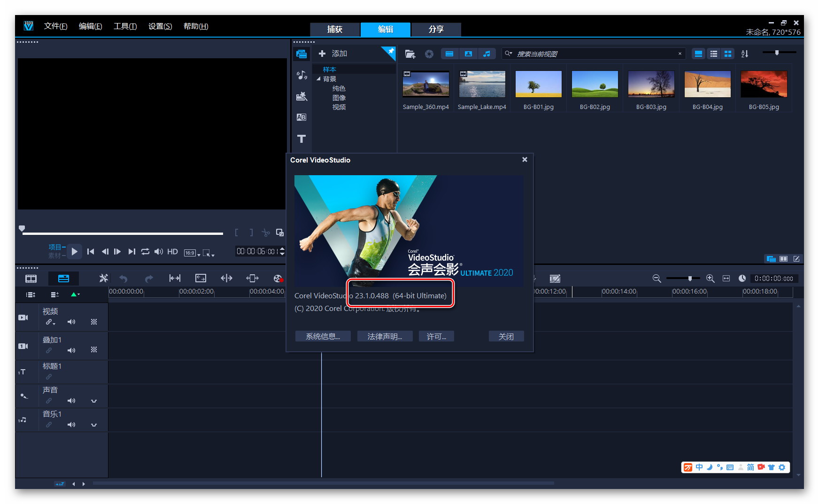
Task: Open the 文件(F) menu
Action: click(x=55, y=26)
